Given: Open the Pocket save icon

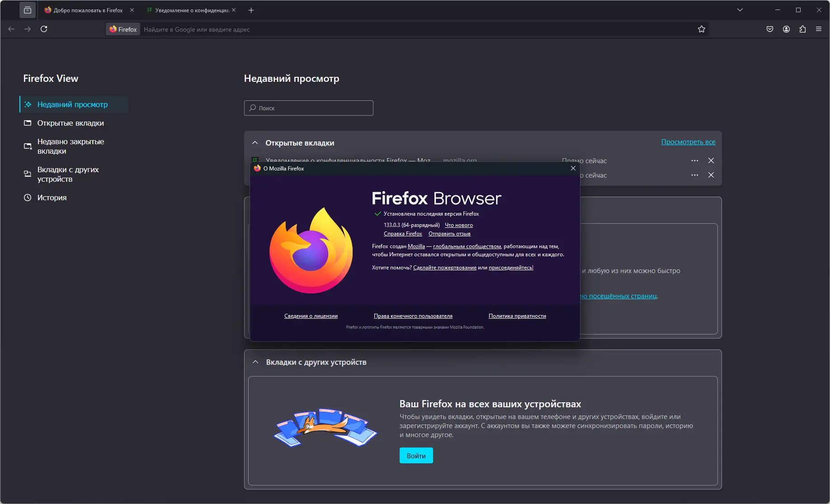Looking at the screenshot, I should pos(770,29).
